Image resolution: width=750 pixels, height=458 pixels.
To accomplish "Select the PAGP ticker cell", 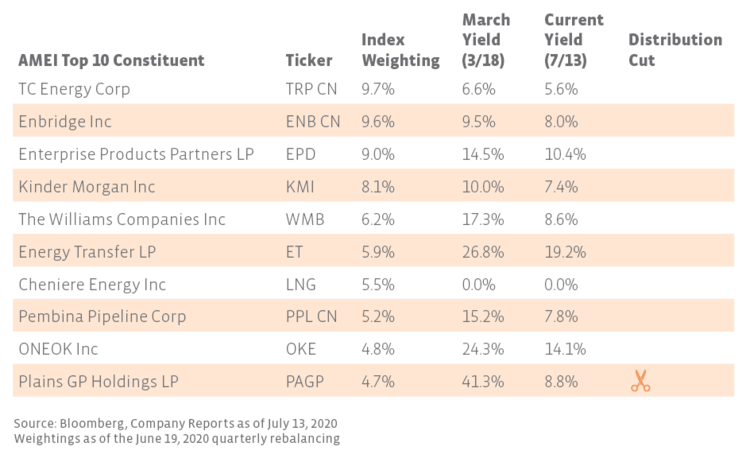I will 304,381.
